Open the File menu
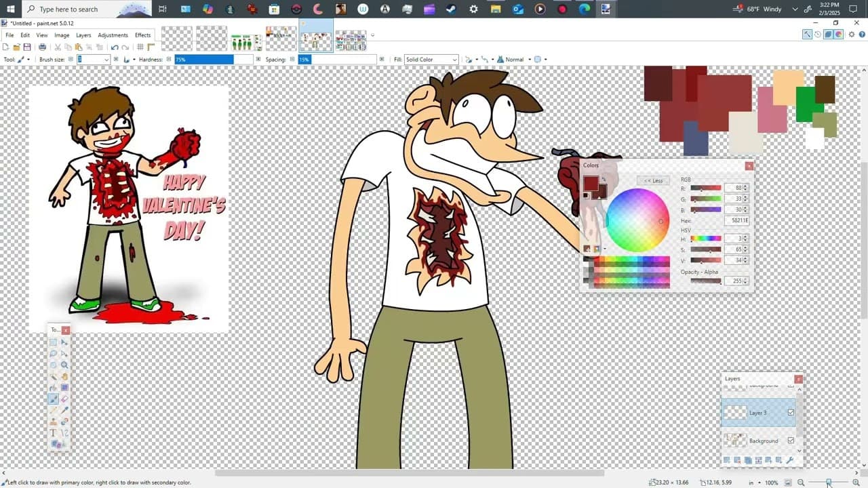 pyautogui.click(x=9, y=35)
